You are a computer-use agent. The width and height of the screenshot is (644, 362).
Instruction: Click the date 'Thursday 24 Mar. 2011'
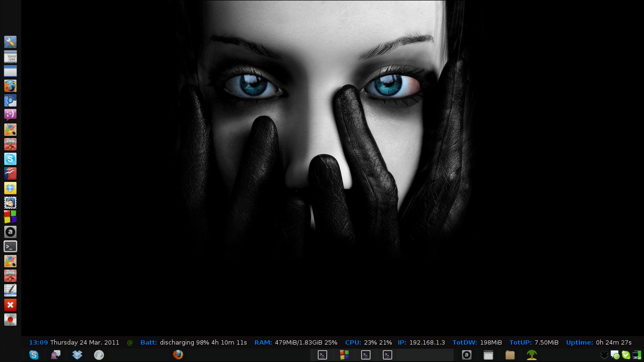coord(85,343)
